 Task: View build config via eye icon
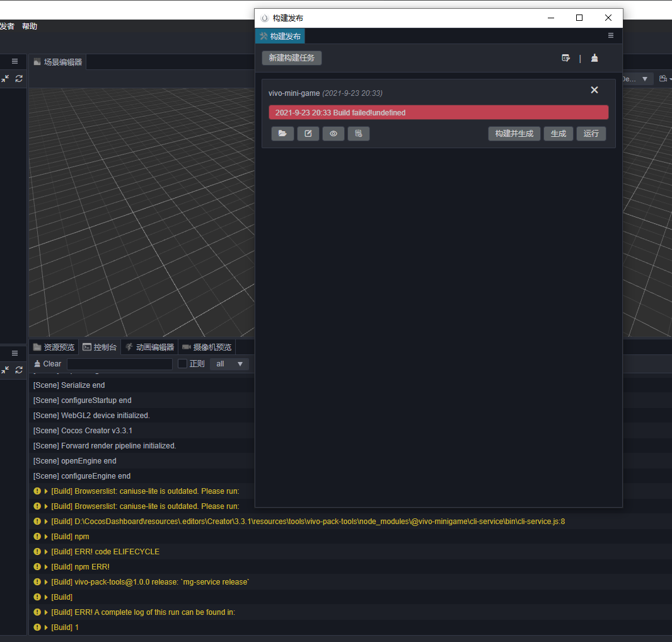333,133
